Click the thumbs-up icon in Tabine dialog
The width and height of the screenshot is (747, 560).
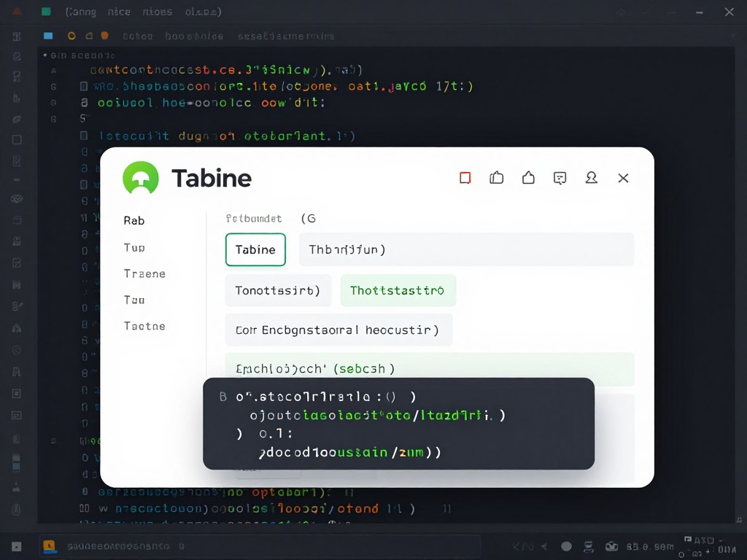click(x=497, y=177)
